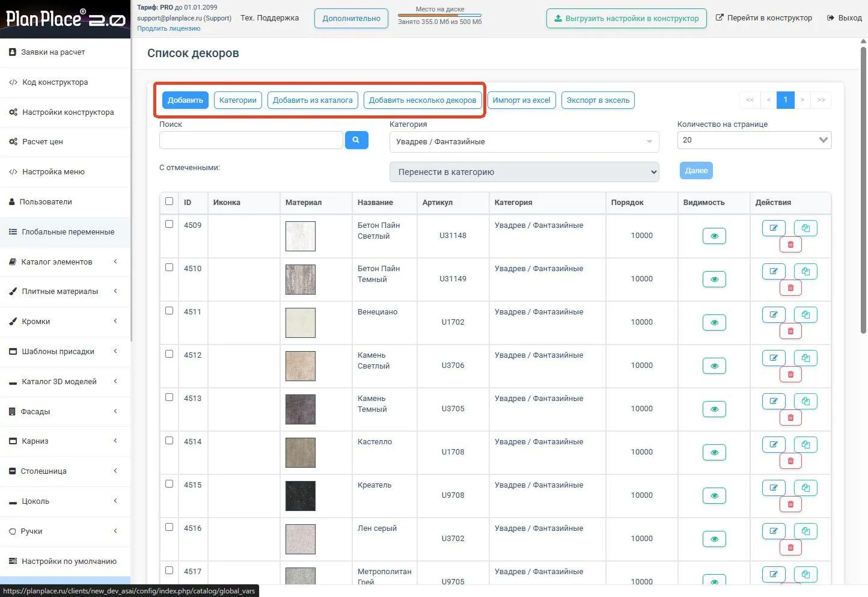Click Выгрузить настройки в конструктор button

click(x=626, y=19)
